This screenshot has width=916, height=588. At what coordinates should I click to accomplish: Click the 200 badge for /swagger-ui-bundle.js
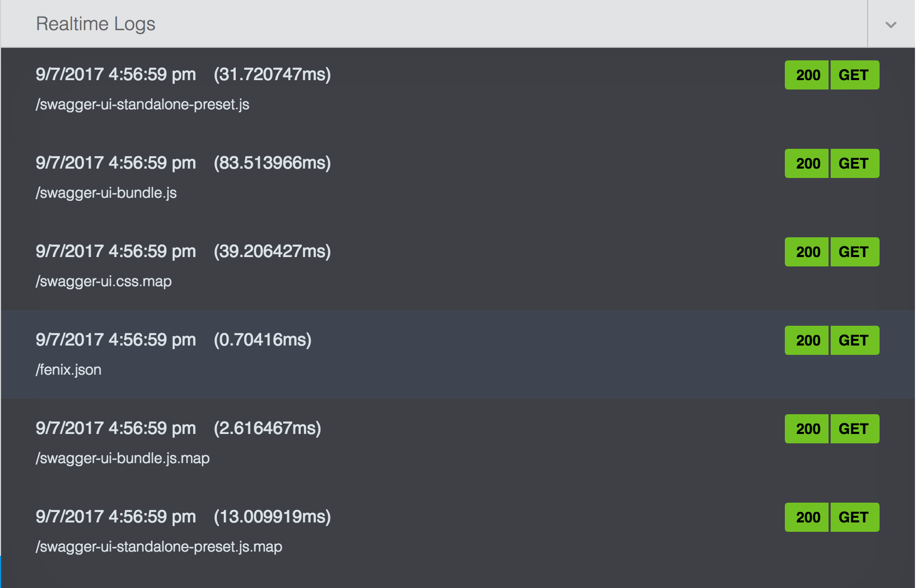[x=806, y=163]
